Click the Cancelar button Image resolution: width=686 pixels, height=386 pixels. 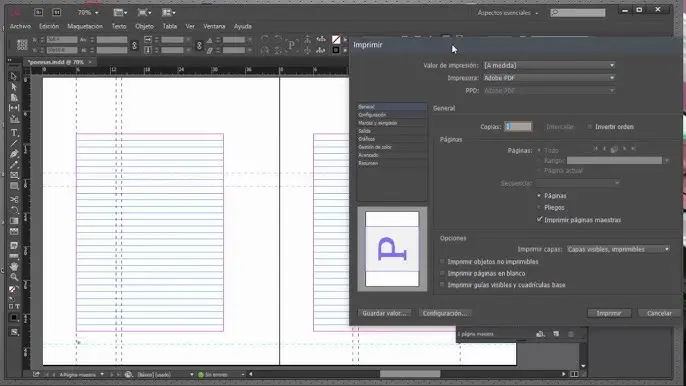click(659, 313)
